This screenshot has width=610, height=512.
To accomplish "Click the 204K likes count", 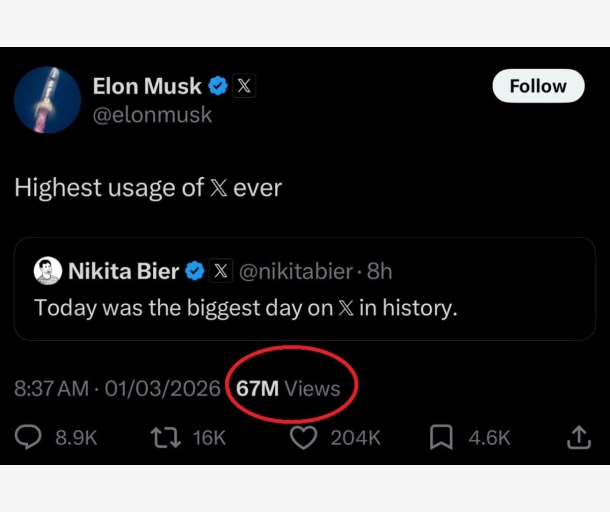I will point(355,437).
